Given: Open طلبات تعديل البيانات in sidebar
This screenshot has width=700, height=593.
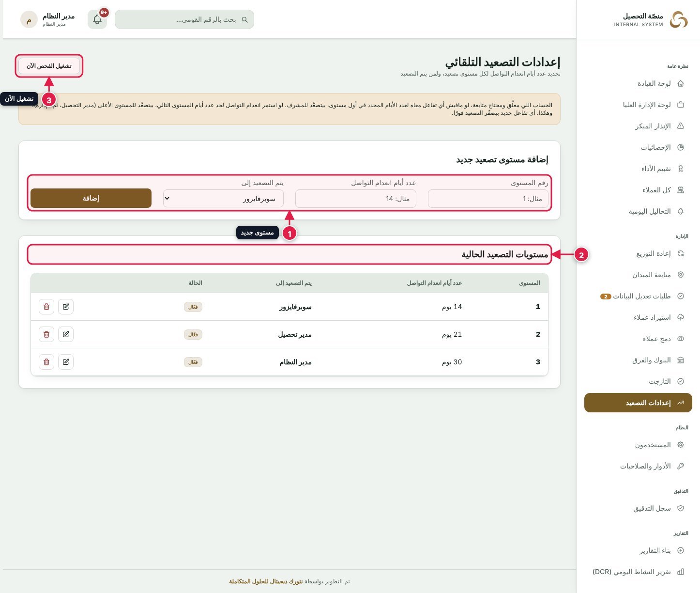Looking at the screenshot, I should (638, 296).
